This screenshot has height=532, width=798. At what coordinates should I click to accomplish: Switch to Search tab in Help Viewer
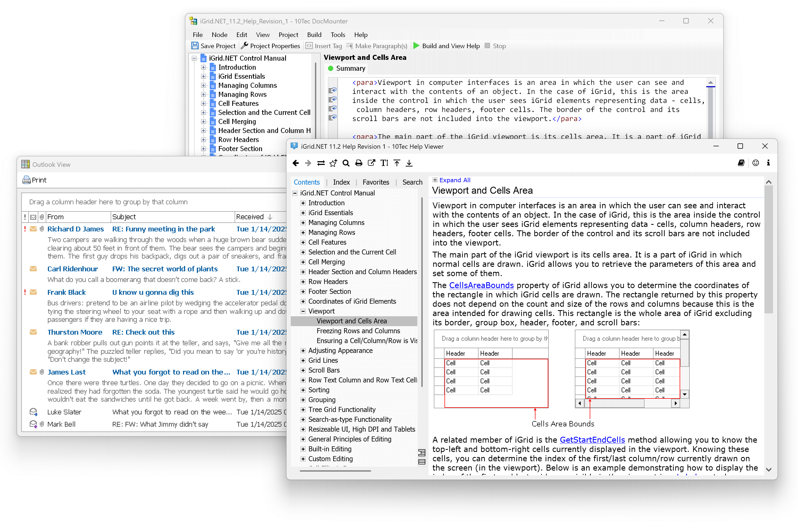412,182
